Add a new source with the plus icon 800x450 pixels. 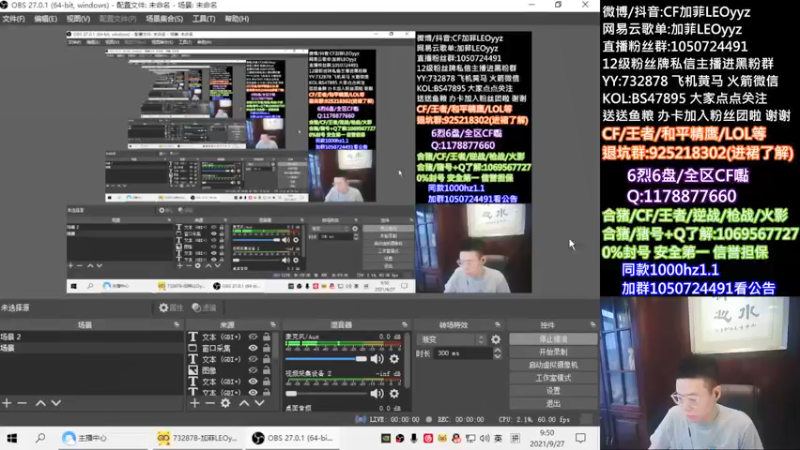click(x=195, y=403)
